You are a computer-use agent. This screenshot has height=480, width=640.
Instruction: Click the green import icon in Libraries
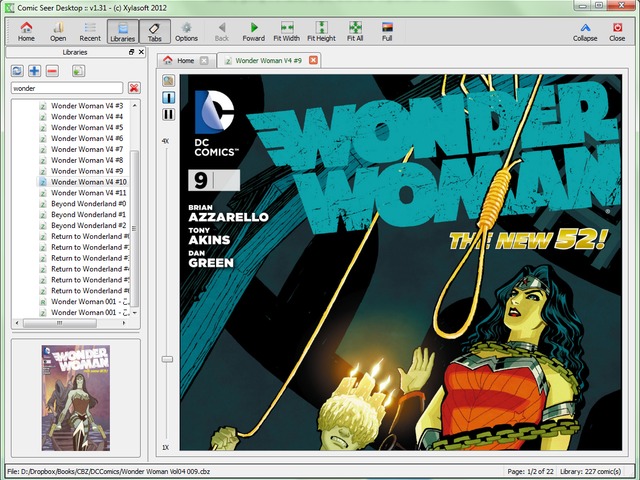(78, 71)
